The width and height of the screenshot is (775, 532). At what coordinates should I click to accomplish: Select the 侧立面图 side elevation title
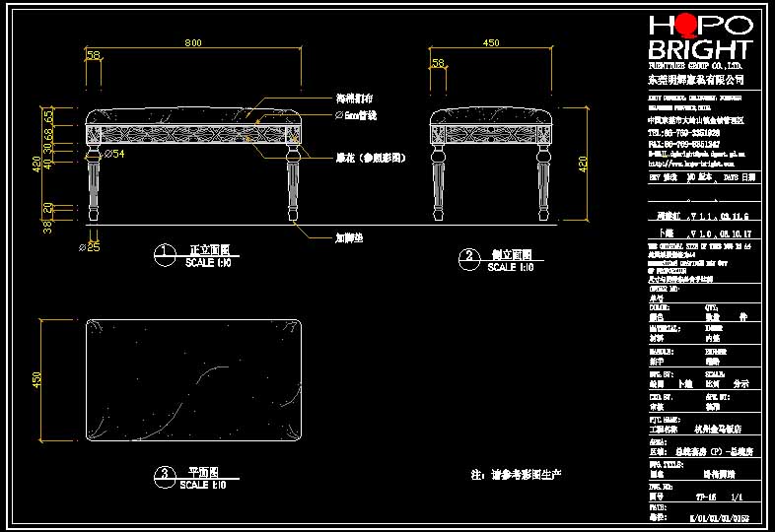pyautogui.click(x=512, y=254)
